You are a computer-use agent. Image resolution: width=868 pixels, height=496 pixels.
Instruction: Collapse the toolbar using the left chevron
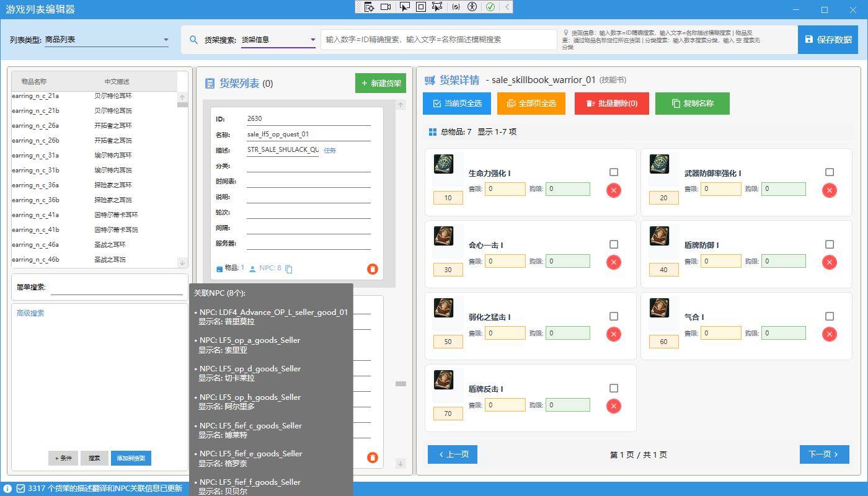tap(507, 6)
